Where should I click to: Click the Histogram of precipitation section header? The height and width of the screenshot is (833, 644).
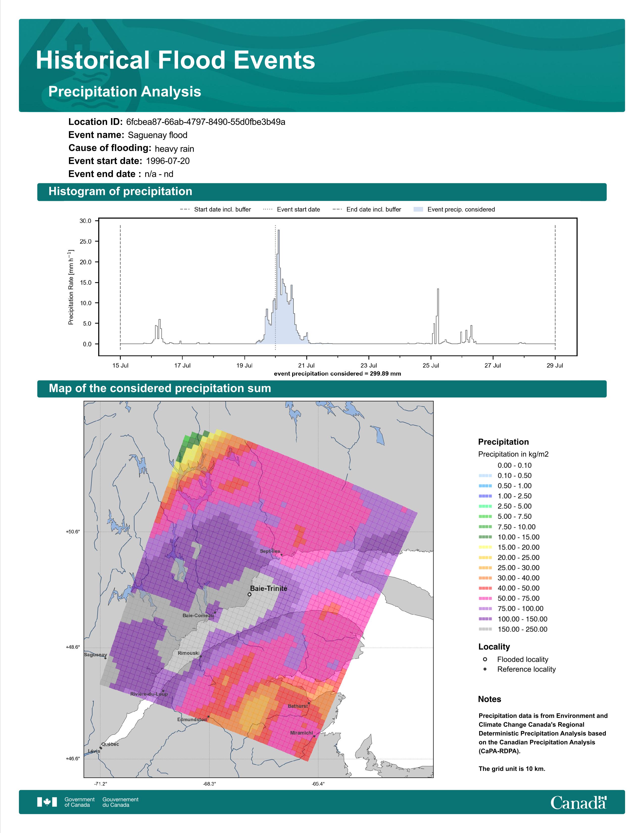tap(120, 192)
